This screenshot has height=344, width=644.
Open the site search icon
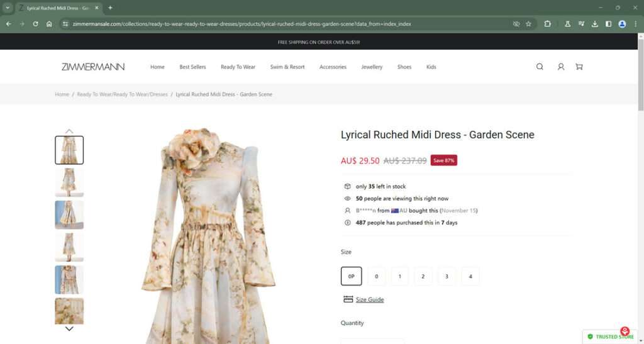pyautogui.click(x=540, y=67)
